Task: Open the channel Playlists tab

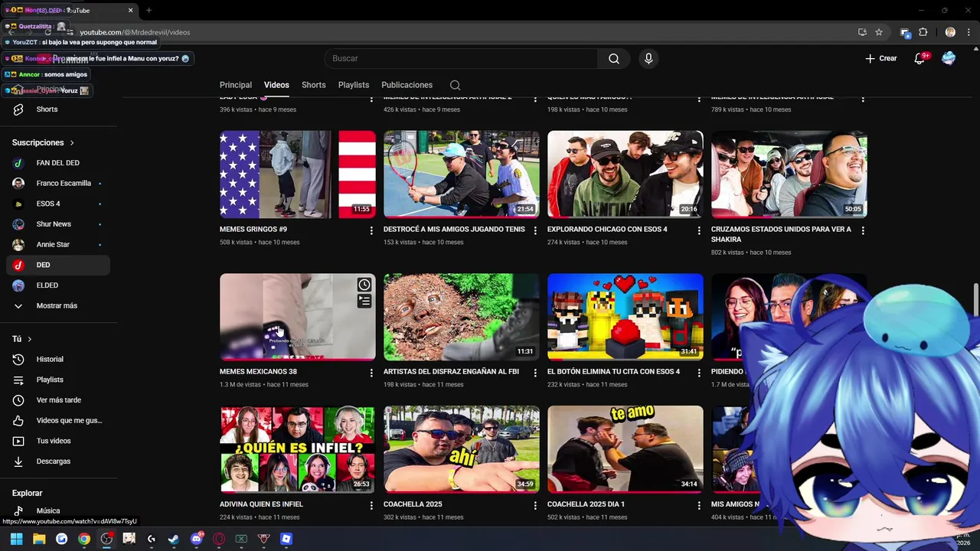Action: (x=354, y=85)
